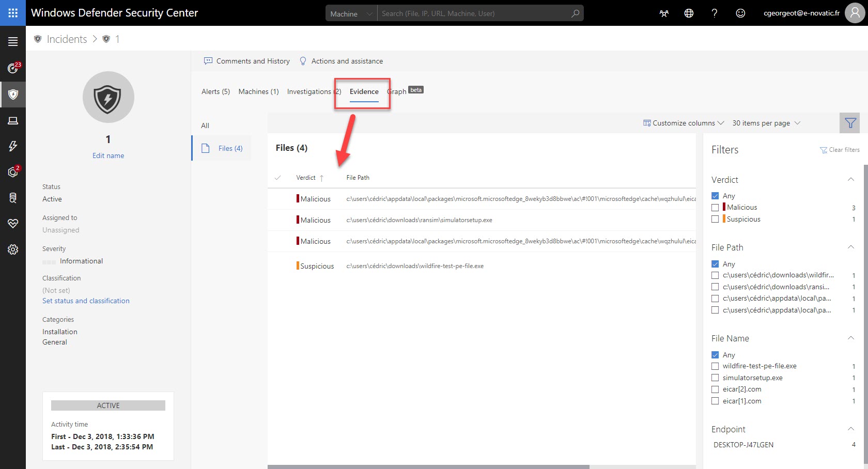Click the Verdict sort arrow
The width and height of the screenshot is (868, 469).
[321, 178]
